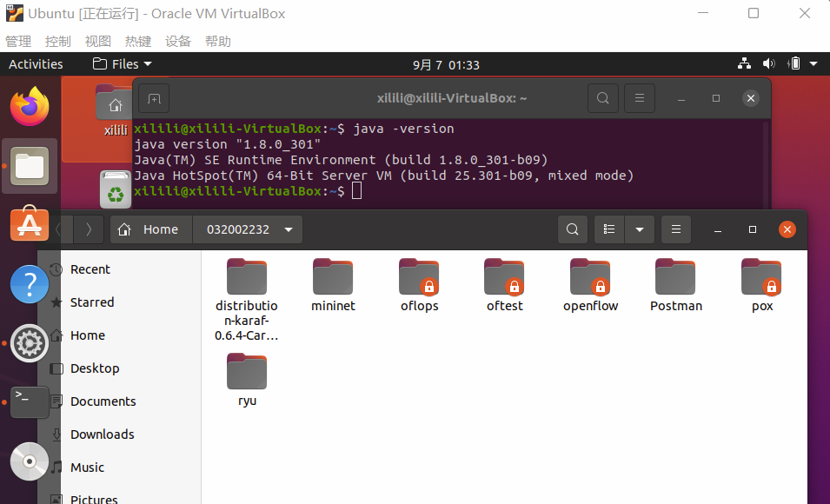Open the Files app menu in top bar
830x504 pixels.
coord(123,64)
